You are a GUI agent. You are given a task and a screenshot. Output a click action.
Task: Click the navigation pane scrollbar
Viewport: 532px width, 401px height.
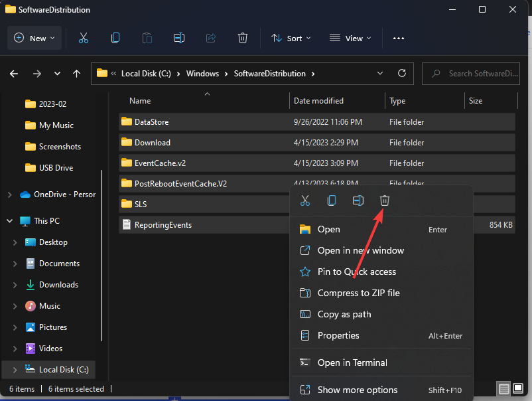tap(101, 256)
